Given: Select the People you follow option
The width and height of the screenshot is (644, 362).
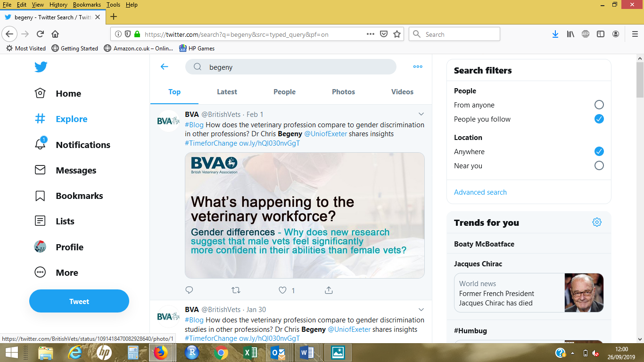Looking at the screenshot, I should (x=599, y=119).
